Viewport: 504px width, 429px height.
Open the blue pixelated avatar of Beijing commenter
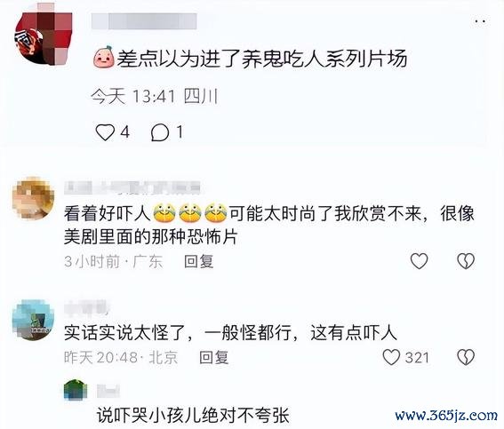(x=33, y=320)
